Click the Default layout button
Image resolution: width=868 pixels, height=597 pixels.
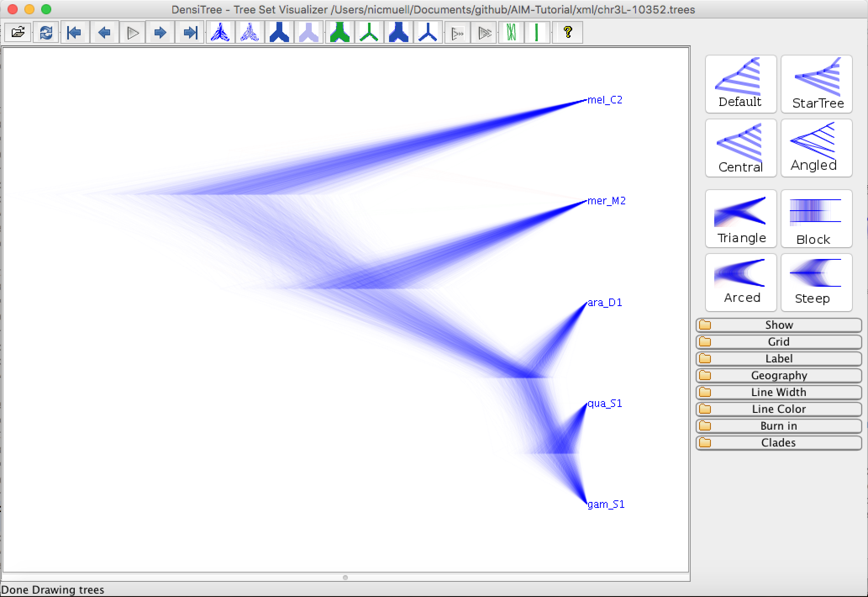[741, 84]
